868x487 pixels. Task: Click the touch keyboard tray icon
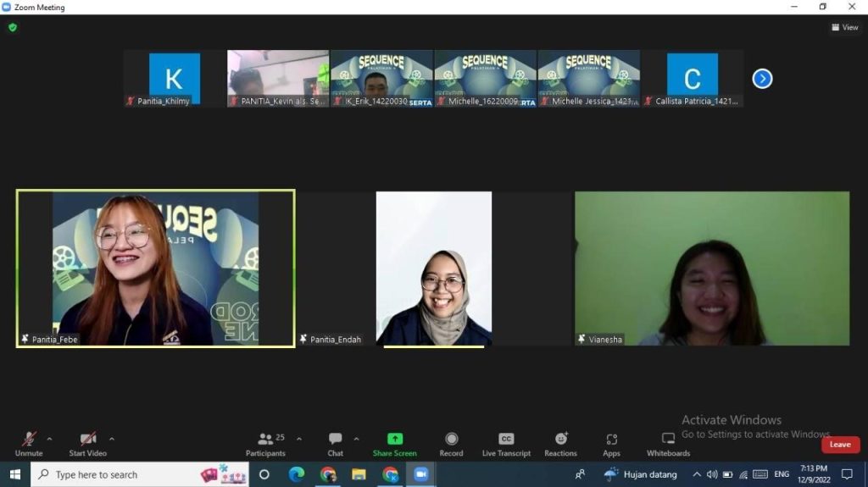pyautogui.click(x=760, y=474)
